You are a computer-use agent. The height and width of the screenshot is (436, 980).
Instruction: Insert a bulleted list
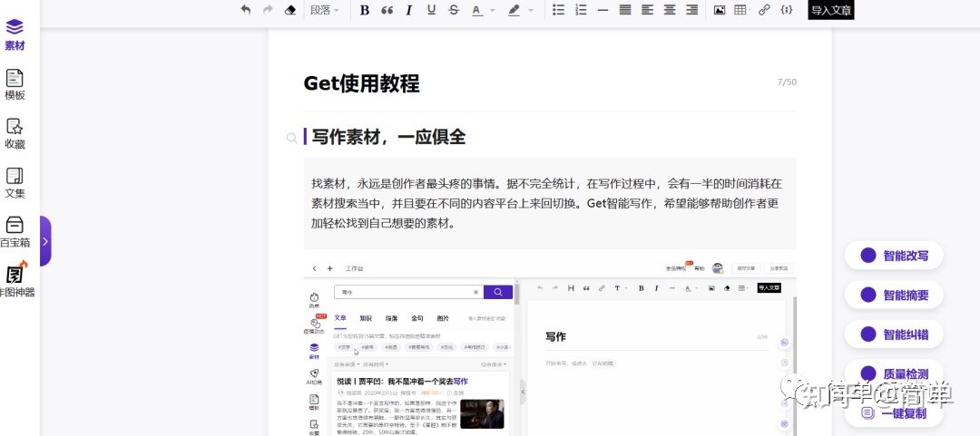pos(559,10)
